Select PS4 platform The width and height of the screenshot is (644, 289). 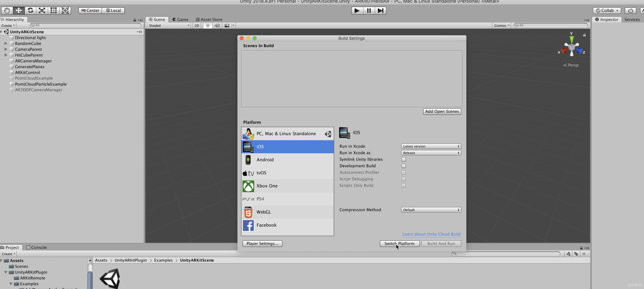tap(287, 199)
